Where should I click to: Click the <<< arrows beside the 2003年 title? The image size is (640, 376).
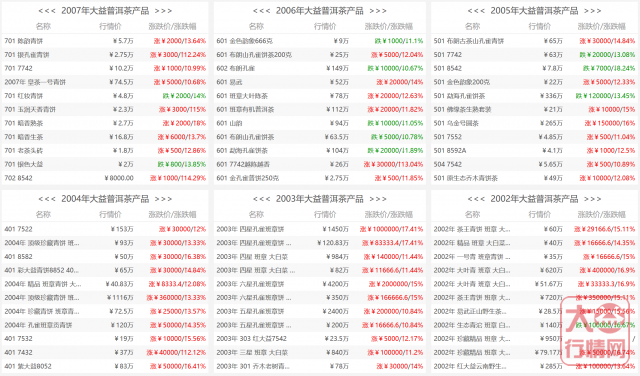coord(261,199)
